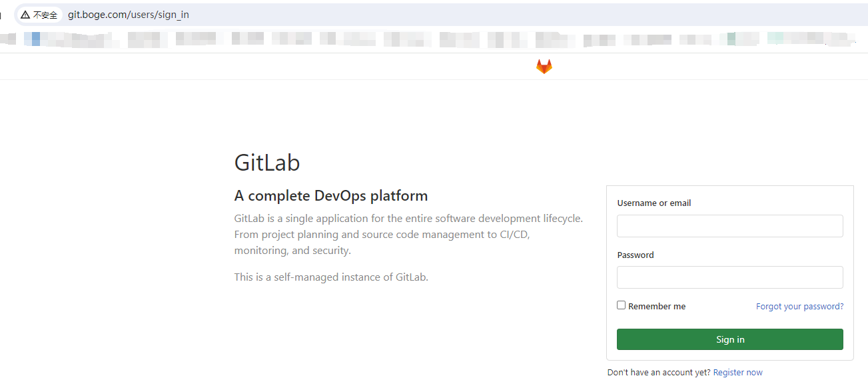Focus the Username or email field
Viewport: 868px width, 392px height.
click(730, 226)
